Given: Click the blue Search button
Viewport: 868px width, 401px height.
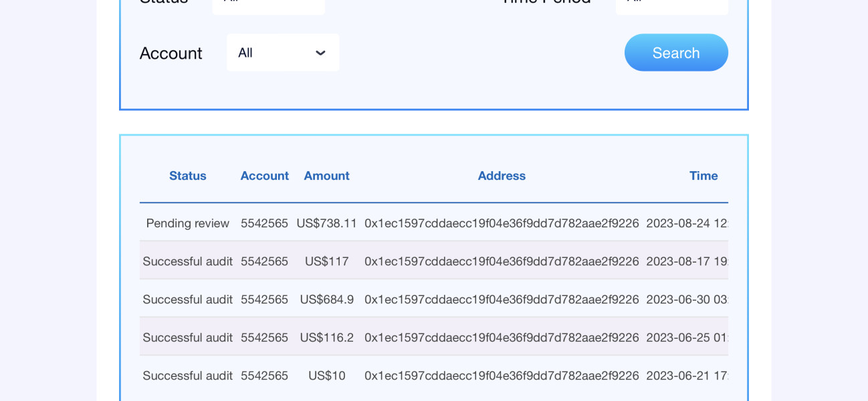Looking at the screenshot, I should (x=676, y=53).
